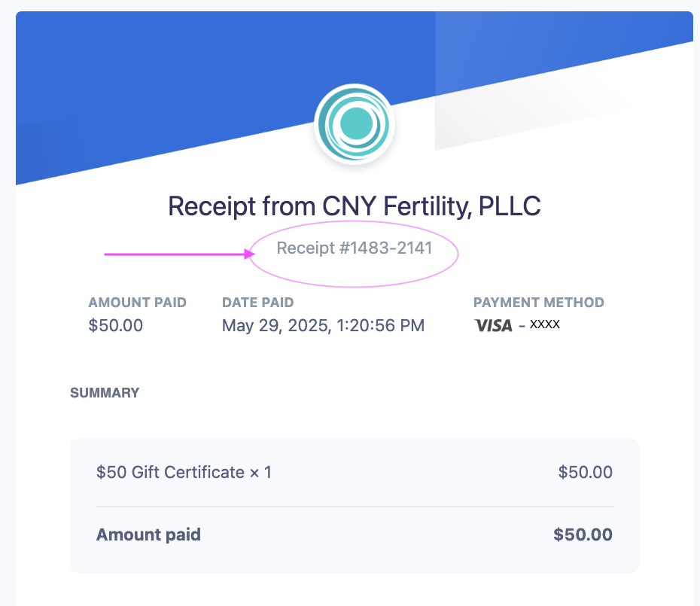The height and width of the screenshot is (606, 700).
Task: Click the CNY Fertility swirl logo
Action: pyautogui.click(x=355, y=124)
